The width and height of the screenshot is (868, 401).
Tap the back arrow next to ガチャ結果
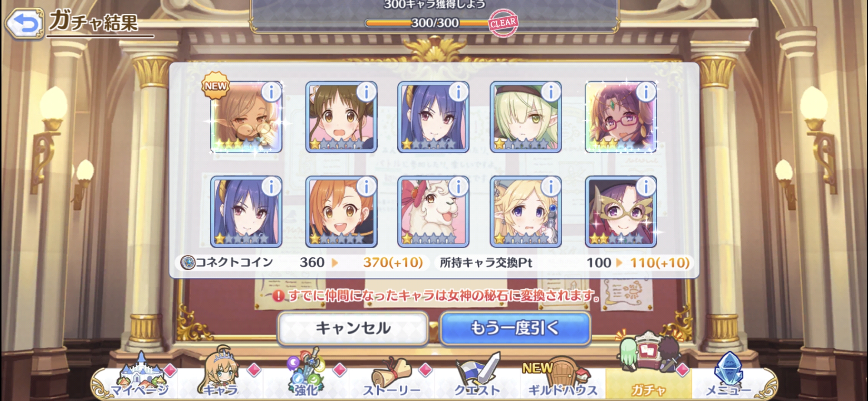[x=24, y=23]
